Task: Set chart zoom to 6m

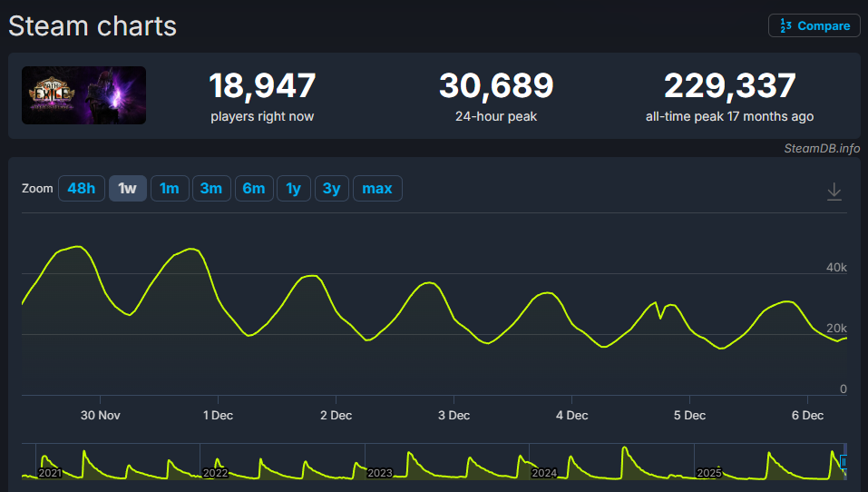Action: (254, 189)
